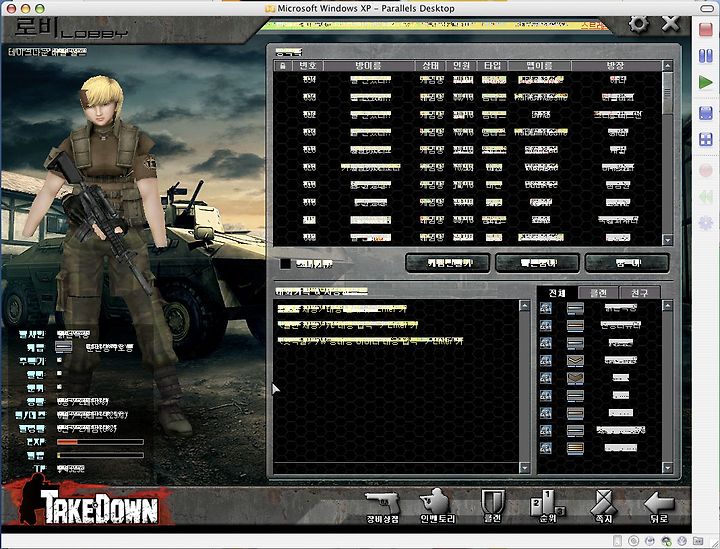Click the greyed rewind arrows in Parallels sidebar
The width and height of the screenshot is (720, 549).
pos(706,197)
